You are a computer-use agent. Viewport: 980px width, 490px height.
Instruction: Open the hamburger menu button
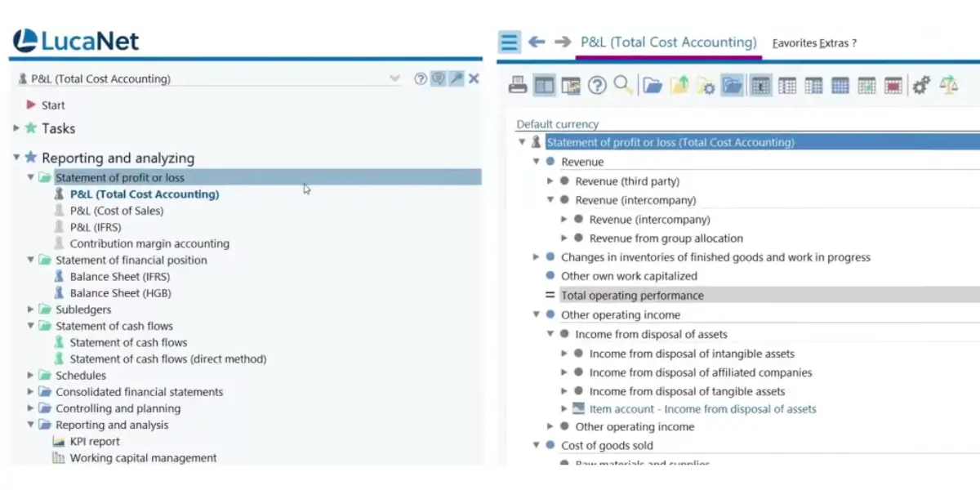tap(510, 42)
